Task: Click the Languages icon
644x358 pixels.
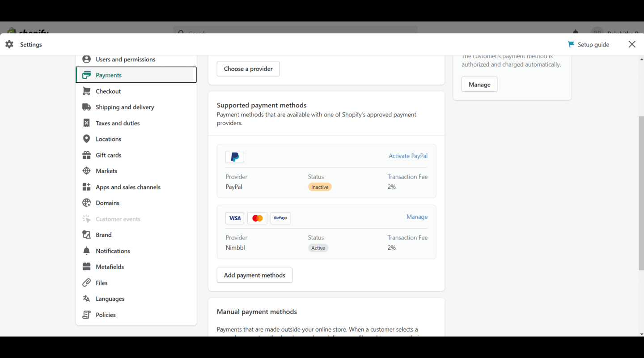Action: [87, 298]
